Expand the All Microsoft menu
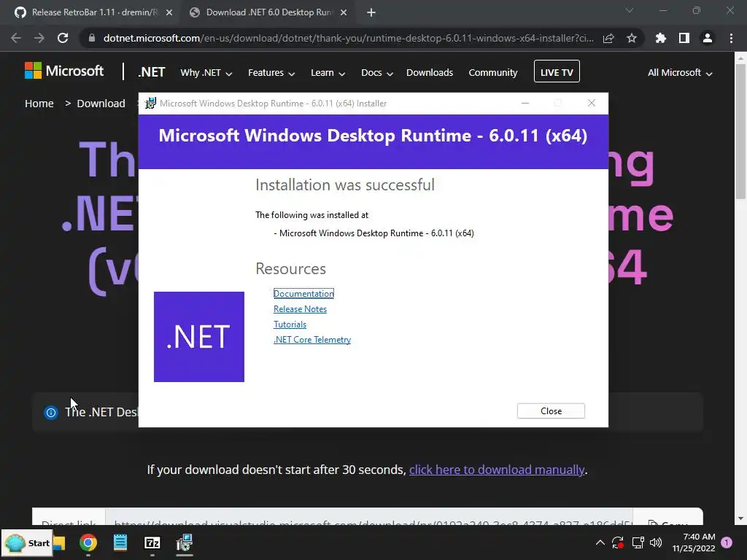This screenshot has height=560, width=747. [680, 73]
